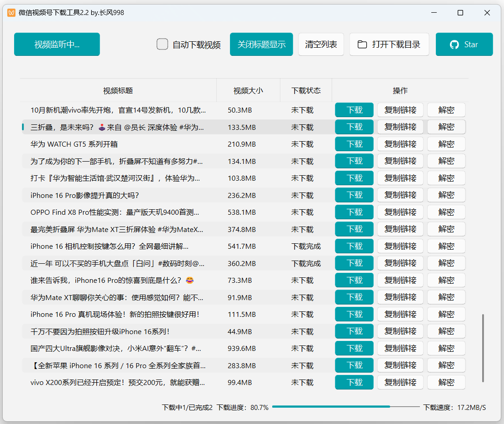Open the download directory via 打开下载目录
Viewport: 504px width, 424px height.
click(x=389, y=44)
